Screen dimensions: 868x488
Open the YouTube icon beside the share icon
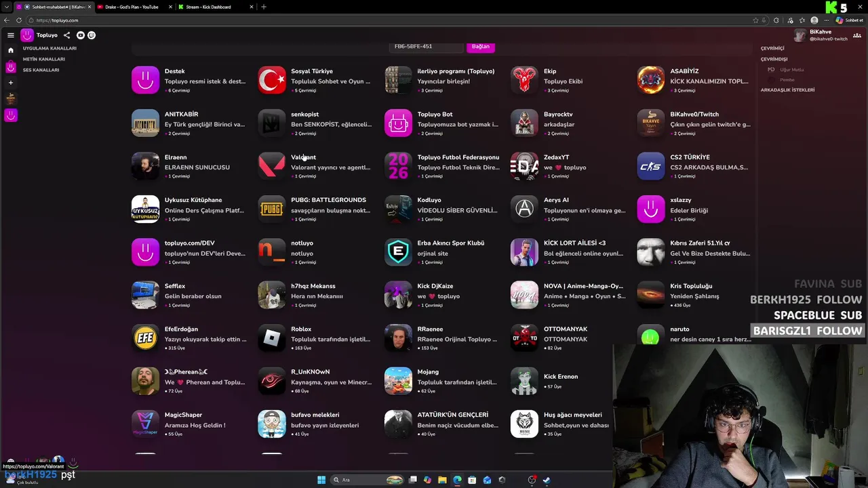[81, 35]
